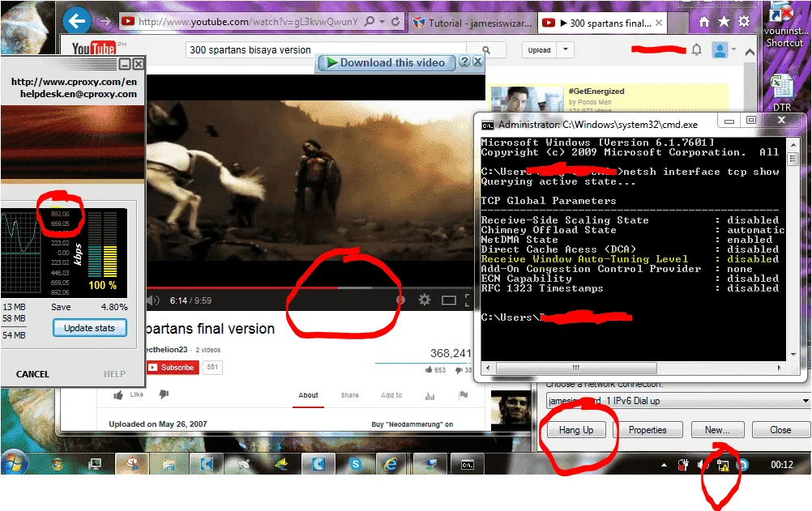
Task: Click CANCEL in the cproxy panel
Action: [32, 374]
